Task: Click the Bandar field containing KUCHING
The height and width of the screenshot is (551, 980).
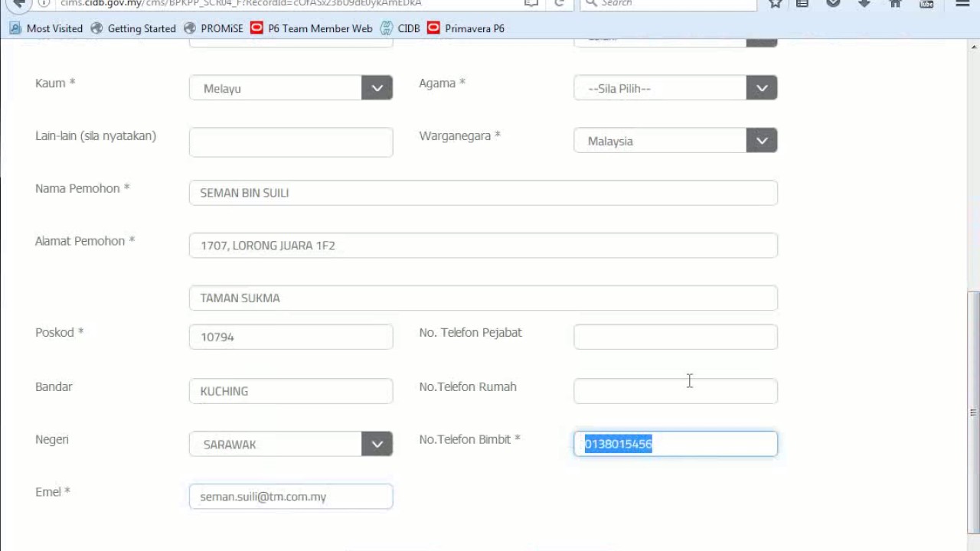Action: click(291, 391)
